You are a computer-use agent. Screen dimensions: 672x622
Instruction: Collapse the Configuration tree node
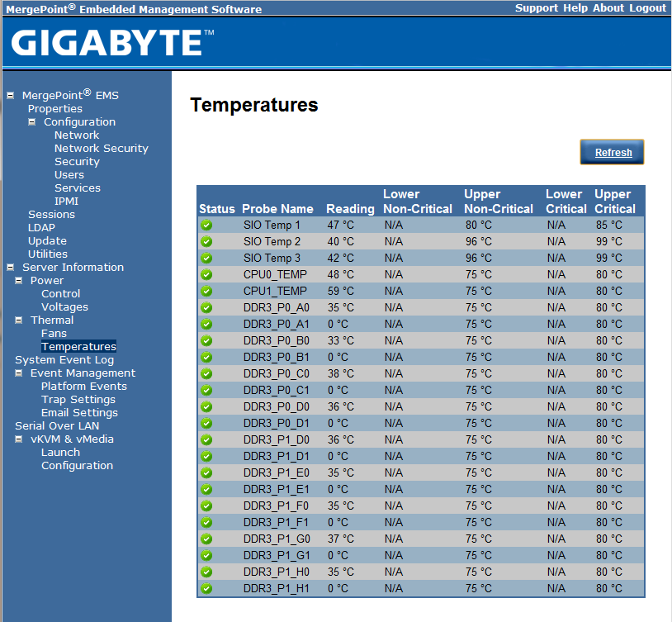31,121
